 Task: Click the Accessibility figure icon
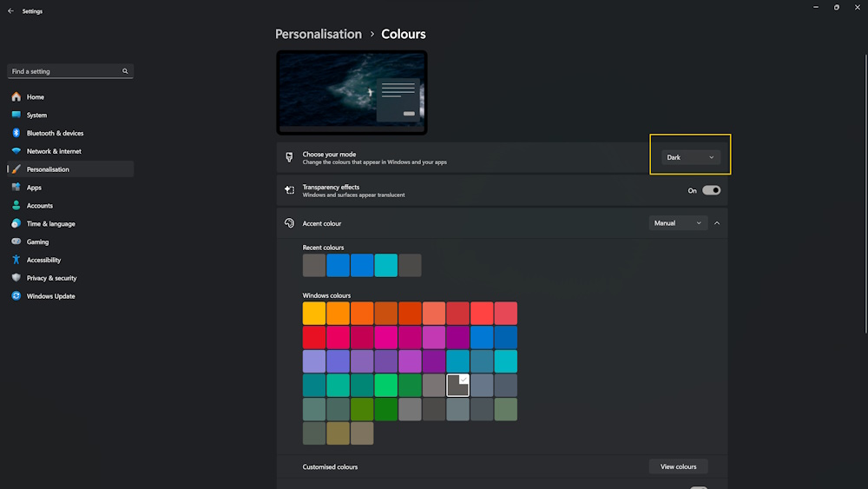click(16, 260)
